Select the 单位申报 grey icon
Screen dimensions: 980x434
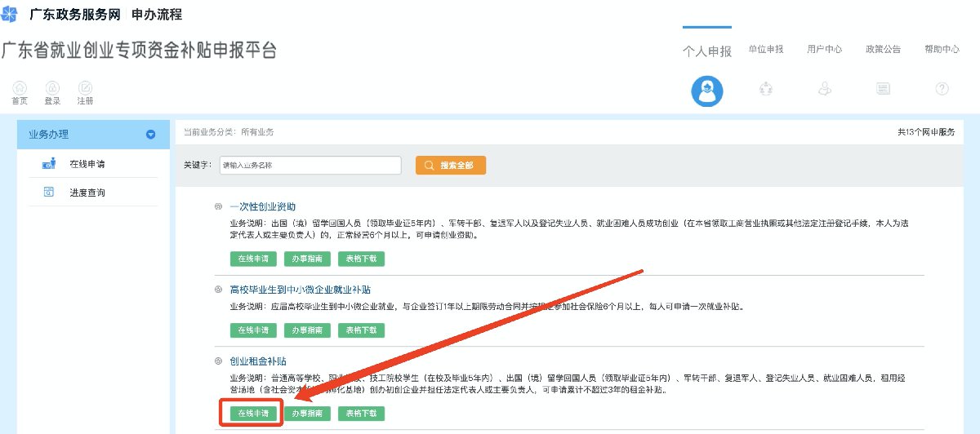click(766, 89)
